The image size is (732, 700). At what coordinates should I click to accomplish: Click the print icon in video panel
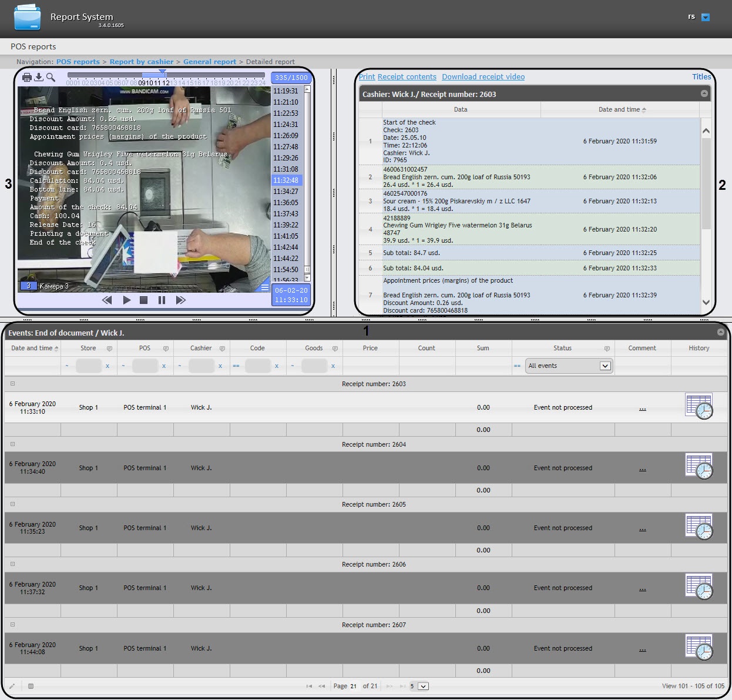[x=26, y=77]
